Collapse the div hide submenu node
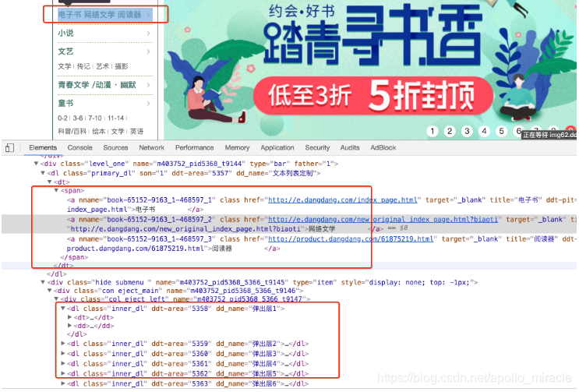Image resolution: width=579 pixels, height=392 pixels. [x=42, y=282]
